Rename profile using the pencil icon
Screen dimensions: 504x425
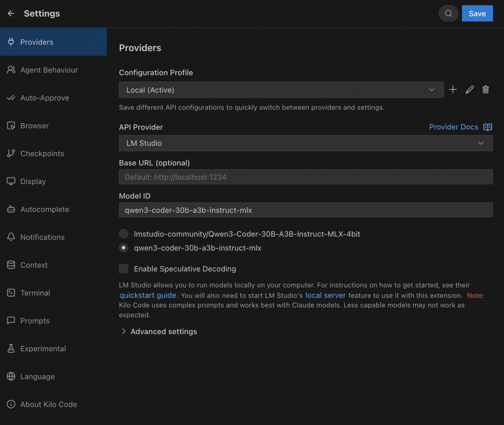[x=469, y=90]
